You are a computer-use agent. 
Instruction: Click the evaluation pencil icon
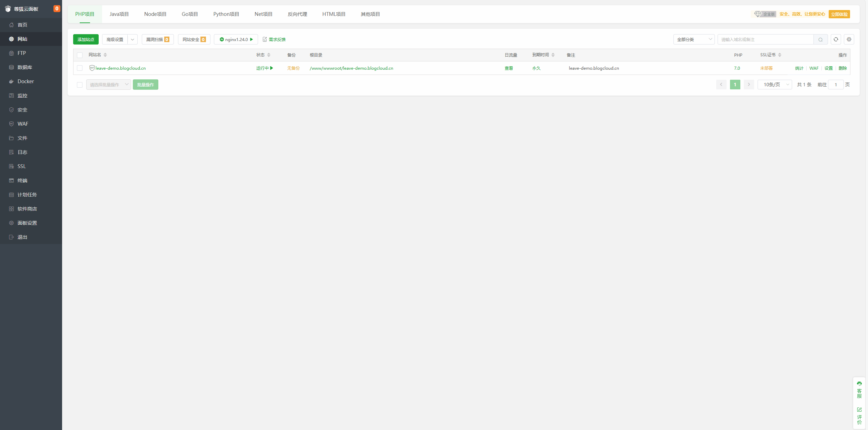coord(859,410)
